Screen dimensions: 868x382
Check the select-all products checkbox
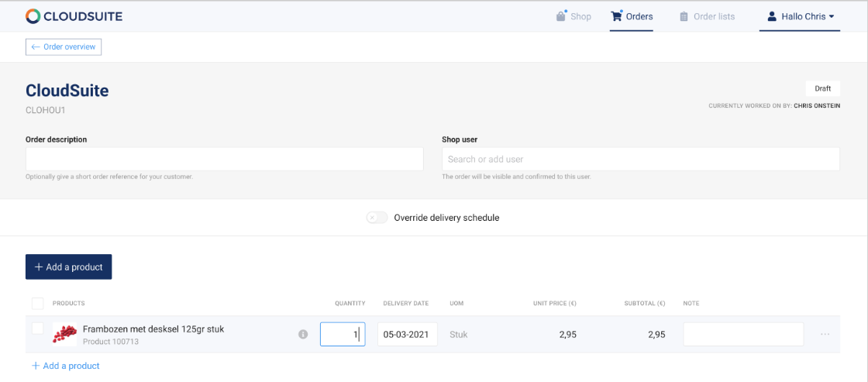37,303
